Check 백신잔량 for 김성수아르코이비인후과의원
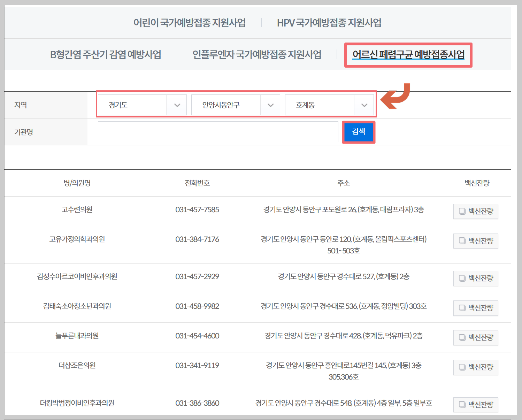 476,278
